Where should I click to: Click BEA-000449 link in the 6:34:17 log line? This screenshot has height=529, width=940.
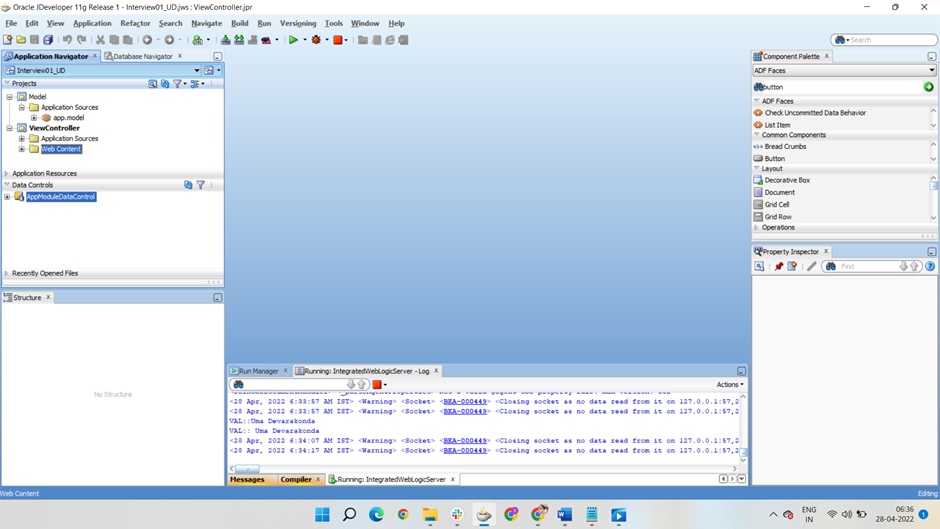tap(465, 450)
